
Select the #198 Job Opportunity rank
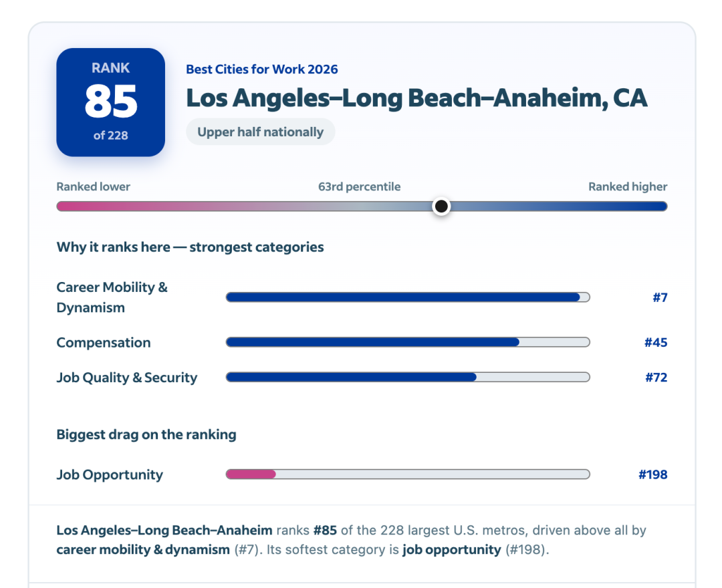point(652,474)
